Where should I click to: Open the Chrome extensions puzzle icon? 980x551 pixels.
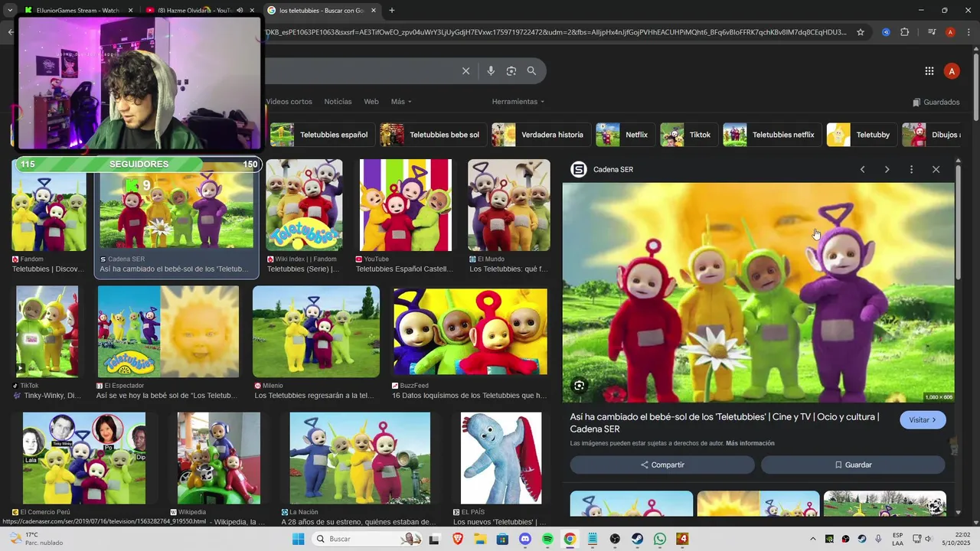[905, 32]
